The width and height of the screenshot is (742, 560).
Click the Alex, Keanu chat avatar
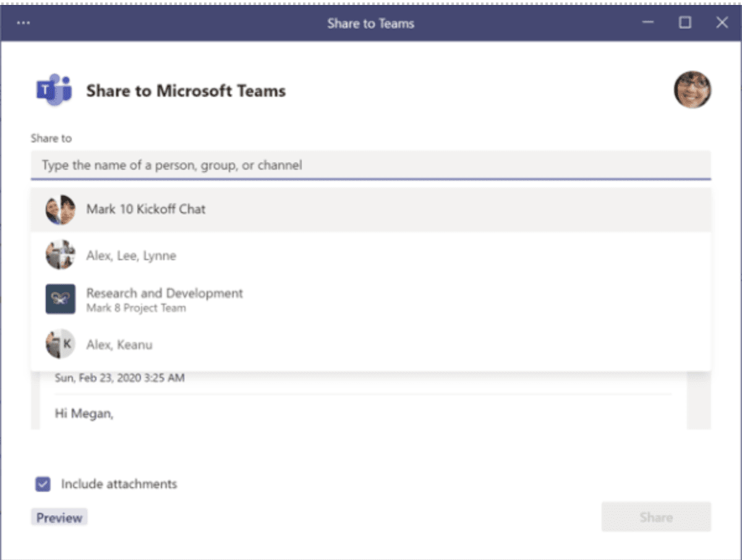(60, 344)
